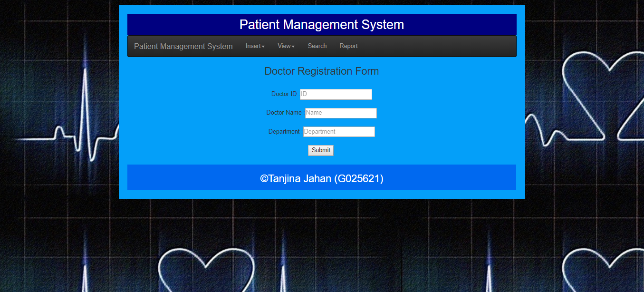Open the Report navigation item

[x=348, y=46]
